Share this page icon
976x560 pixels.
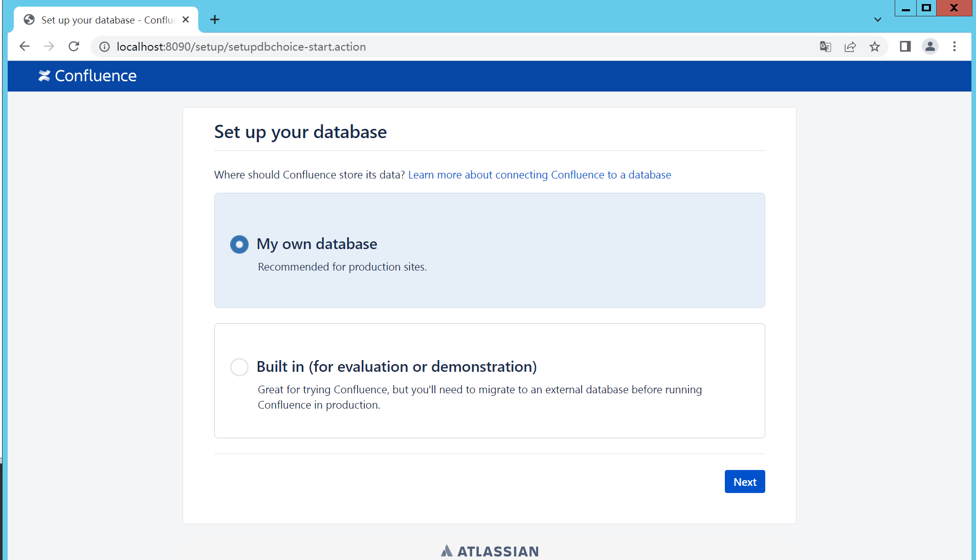point(850,47)
